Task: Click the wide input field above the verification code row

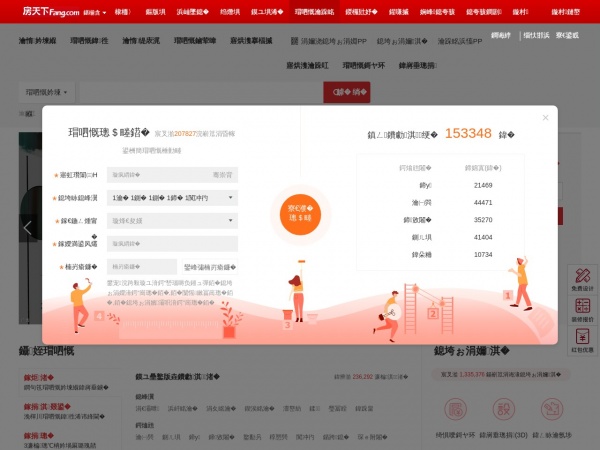Action: point(172,244)
